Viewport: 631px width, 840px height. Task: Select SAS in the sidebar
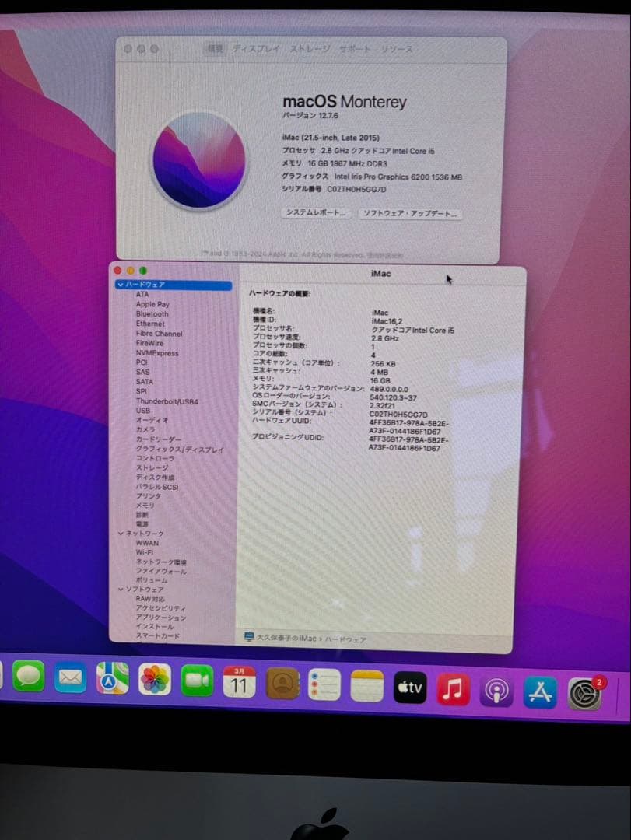click(142, 372)
